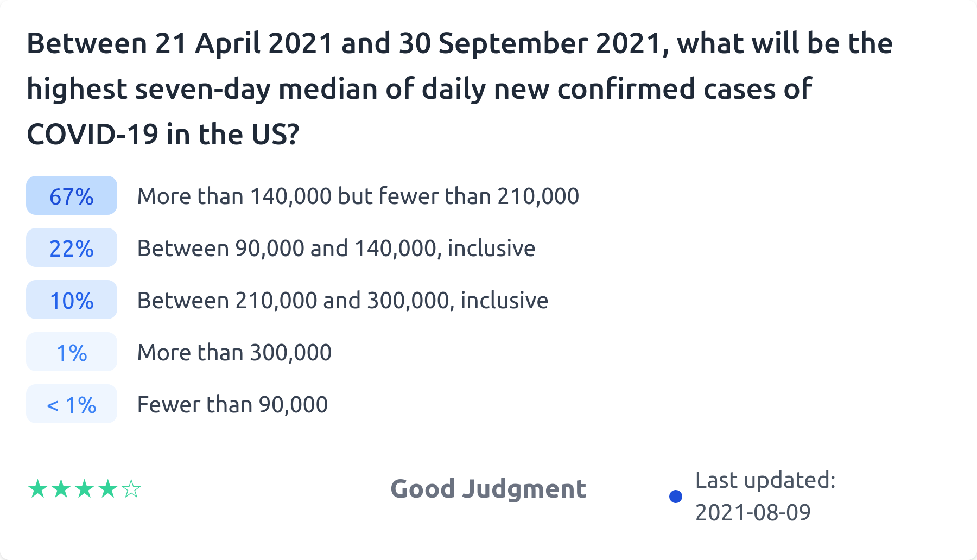Open the COVID-19 forecast question title
This screenshot has height=560, width=977.
(x=459, y=88)
